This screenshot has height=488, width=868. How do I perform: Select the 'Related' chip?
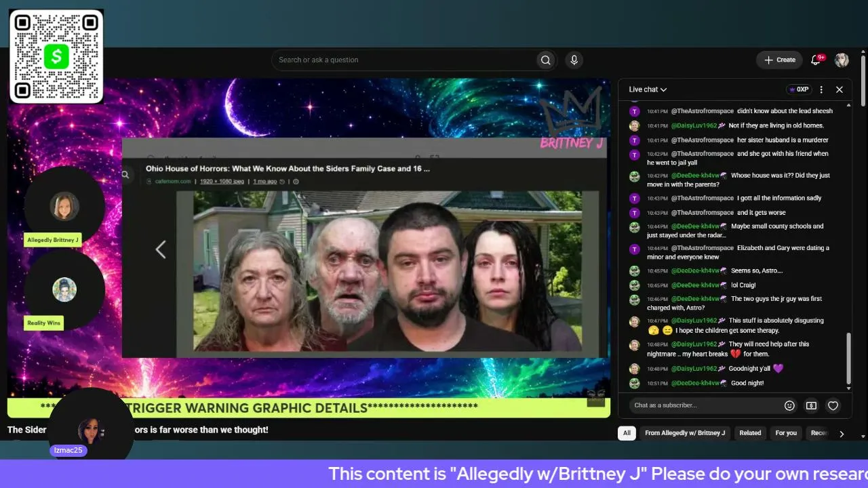[750, 433]
